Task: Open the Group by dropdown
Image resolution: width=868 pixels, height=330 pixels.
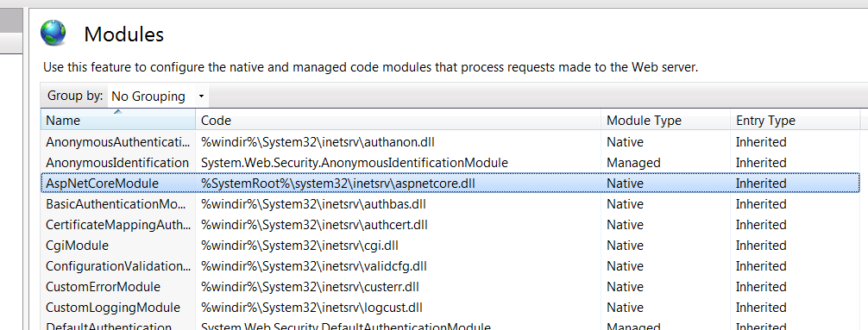Action: (x=158, y=97)
